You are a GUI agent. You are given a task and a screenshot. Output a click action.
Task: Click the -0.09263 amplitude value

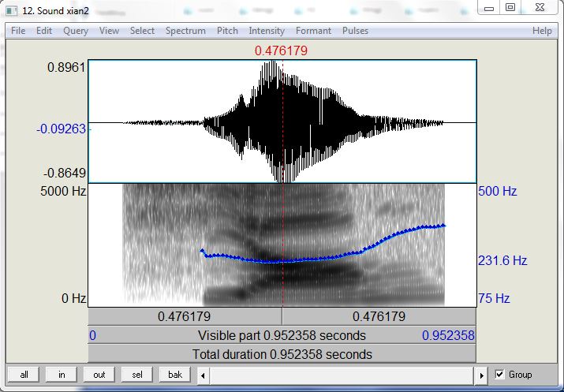point(62,129)
